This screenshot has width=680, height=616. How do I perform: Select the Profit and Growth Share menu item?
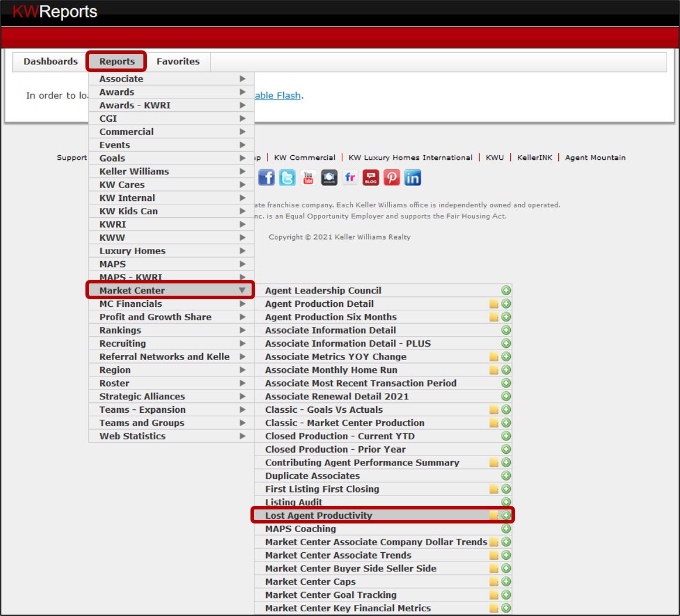[x=171, y=317]
